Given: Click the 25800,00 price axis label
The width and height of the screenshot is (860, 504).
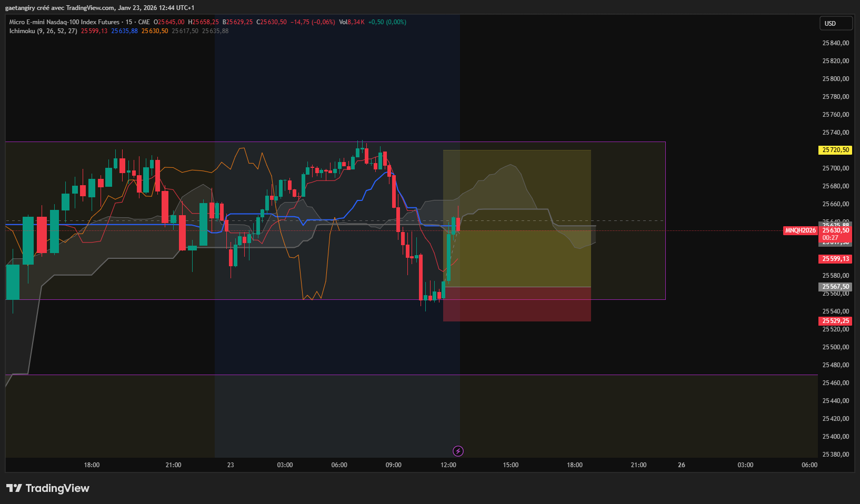Looking at the screenshot, I should [x=836, y=79].
